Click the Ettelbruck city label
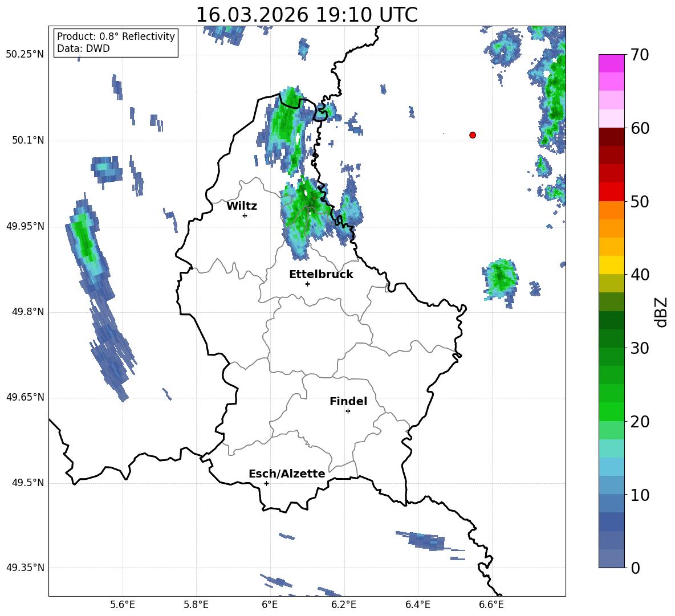Image resolution: width=675 pixels, height=616 pixels. click(x=321, y=275)
